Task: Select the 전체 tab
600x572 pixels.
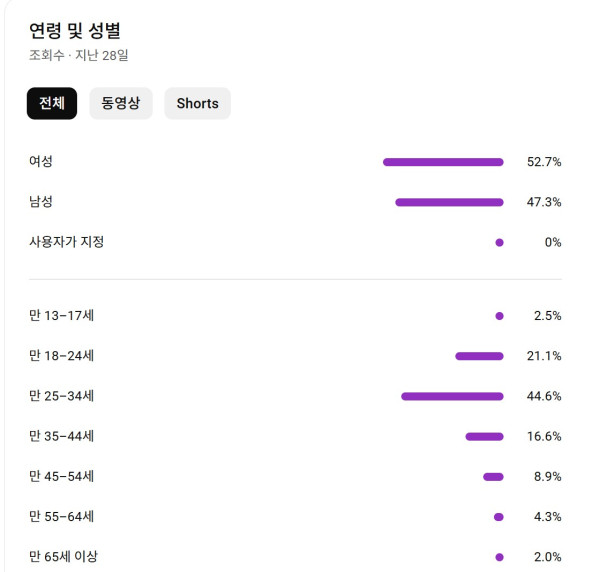Action: (x=52, y=104)
